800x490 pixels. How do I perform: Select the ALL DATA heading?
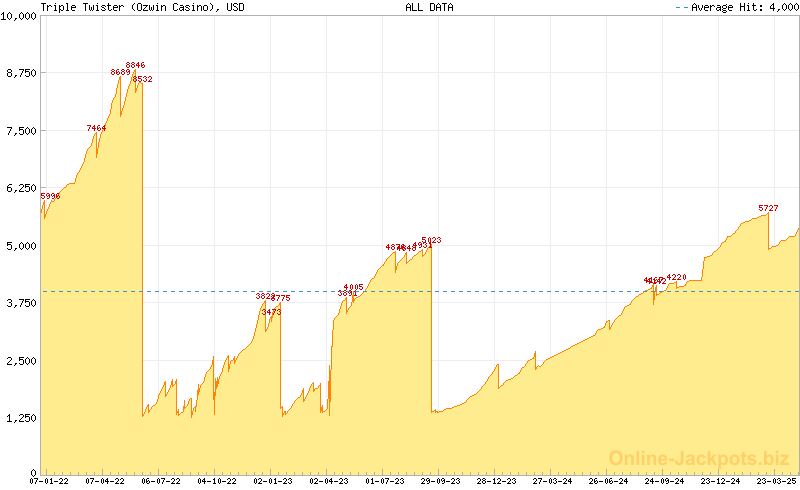pyautogui.click(x=429, y=7)
